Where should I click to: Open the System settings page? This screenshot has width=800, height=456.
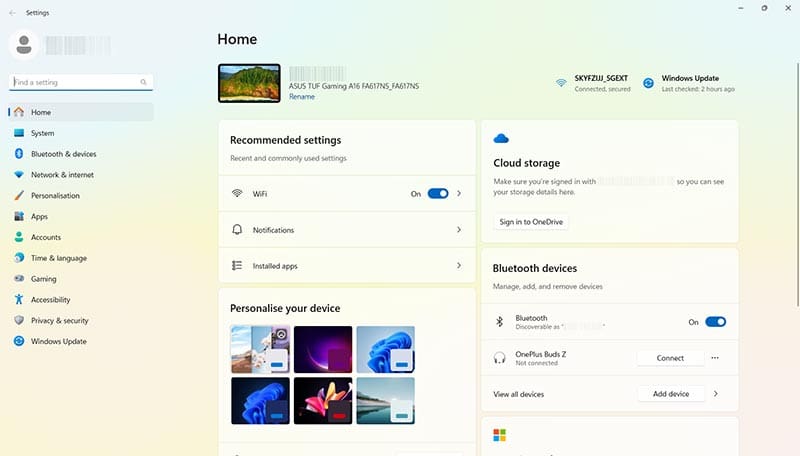tap(81, 133)
